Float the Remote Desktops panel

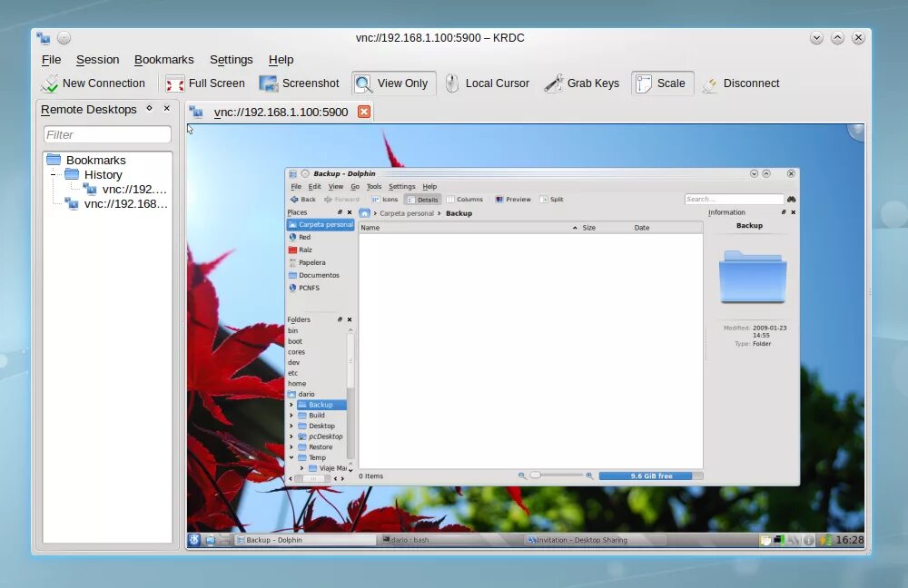150,108
